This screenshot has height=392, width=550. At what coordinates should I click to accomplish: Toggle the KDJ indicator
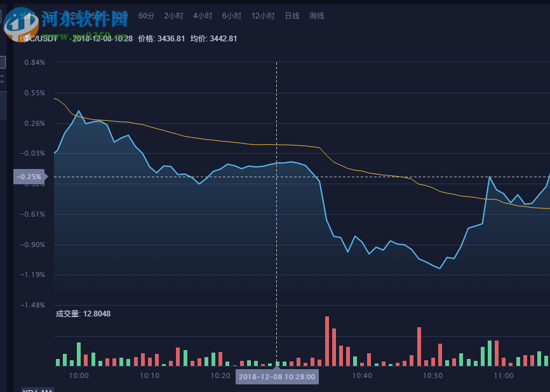point(29,389)
